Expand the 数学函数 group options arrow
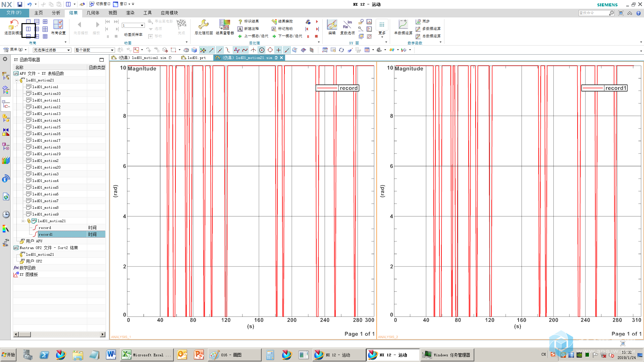644x362 pixels. tap(440, 42)
